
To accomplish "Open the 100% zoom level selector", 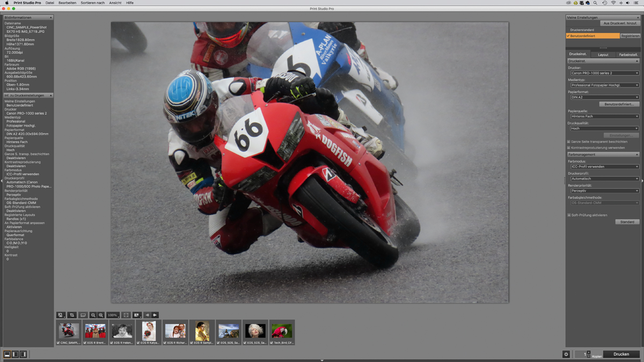I will click(x=113, y=315).
